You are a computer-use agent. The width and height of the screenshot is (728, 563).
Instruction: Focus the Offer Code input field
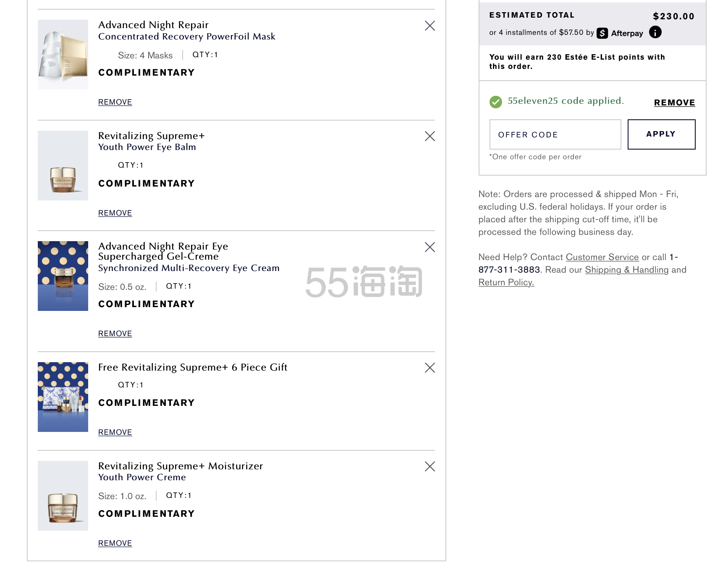click(555, 134)
